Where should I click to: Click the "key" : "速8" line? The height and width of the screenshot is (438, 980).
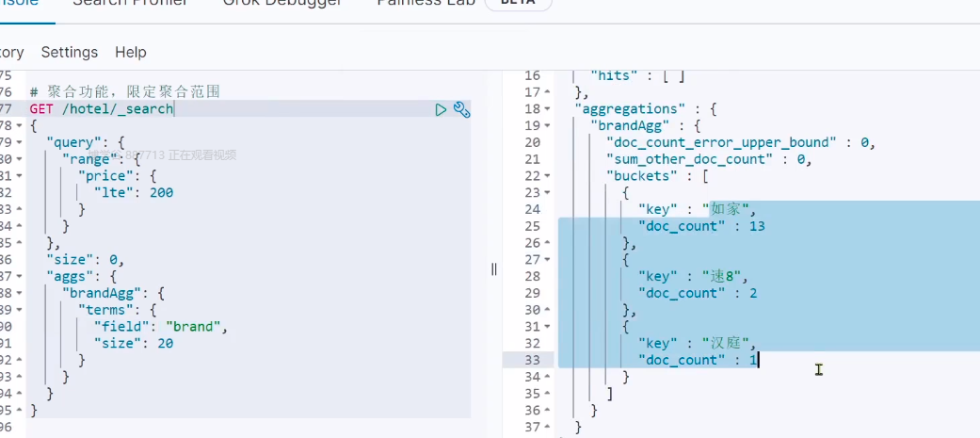point(693,277)
